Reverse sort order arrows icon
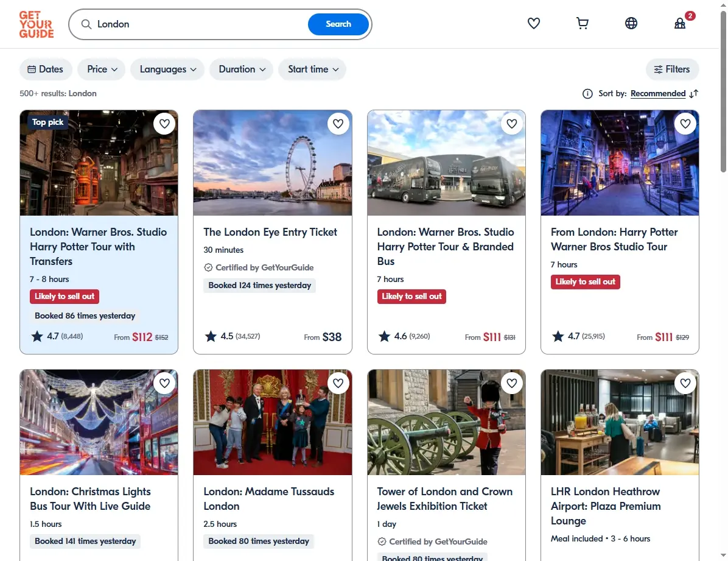The height and width of the screenshot is (561, 728). (694, 94)
